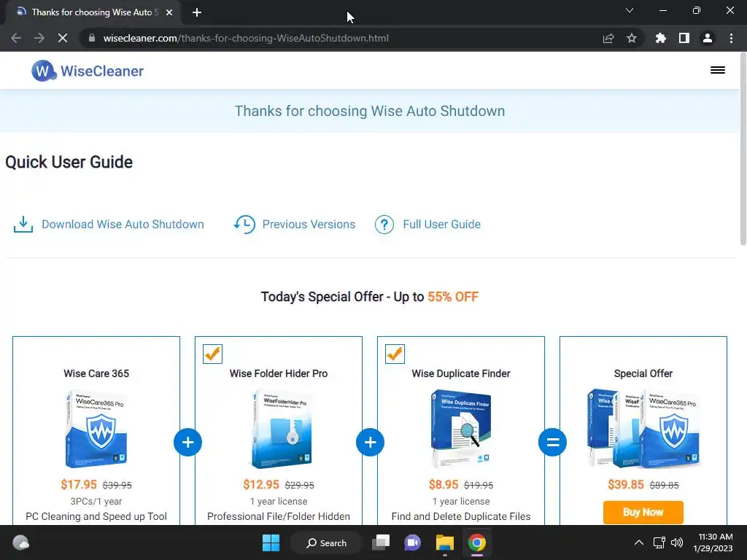This screenshot has width=747, height=560.
Task: Open tab search dropdown arrow
Action: pos(630,10)
